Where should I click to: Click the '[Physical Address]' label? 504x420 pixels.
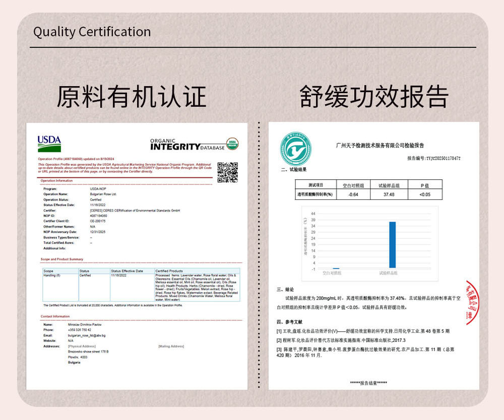click(x=82, y=346)
